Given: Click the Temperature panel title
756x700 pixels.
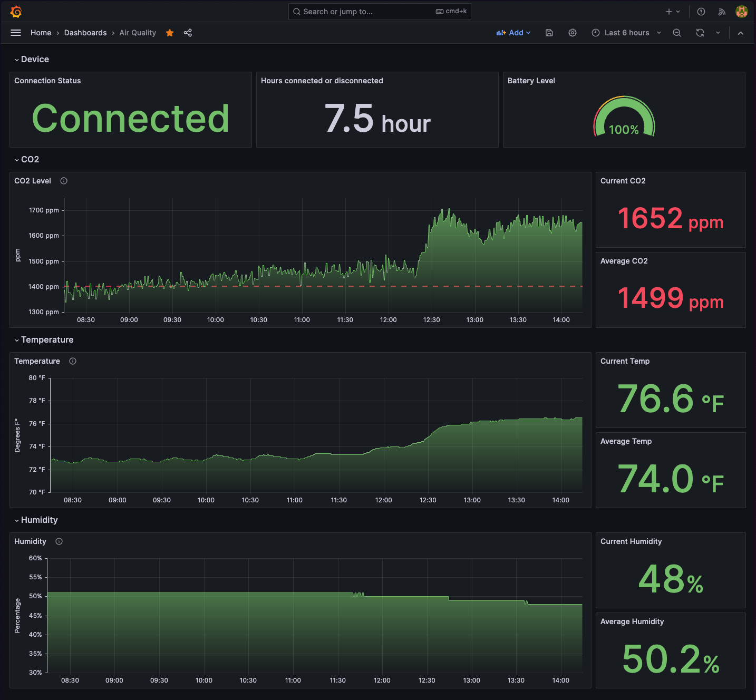Looking at the screenshot, I should pos(37,361).
